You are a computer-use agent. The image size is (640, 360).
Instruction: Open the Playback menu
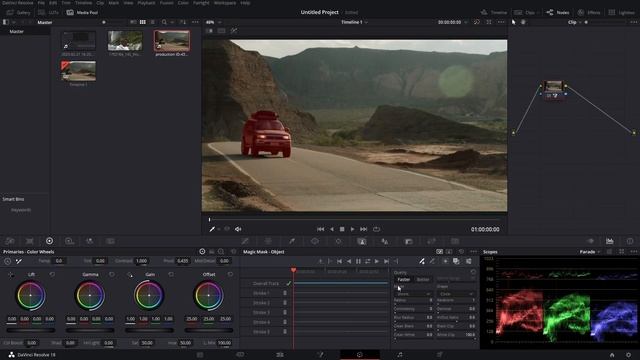tap(146, 3)
